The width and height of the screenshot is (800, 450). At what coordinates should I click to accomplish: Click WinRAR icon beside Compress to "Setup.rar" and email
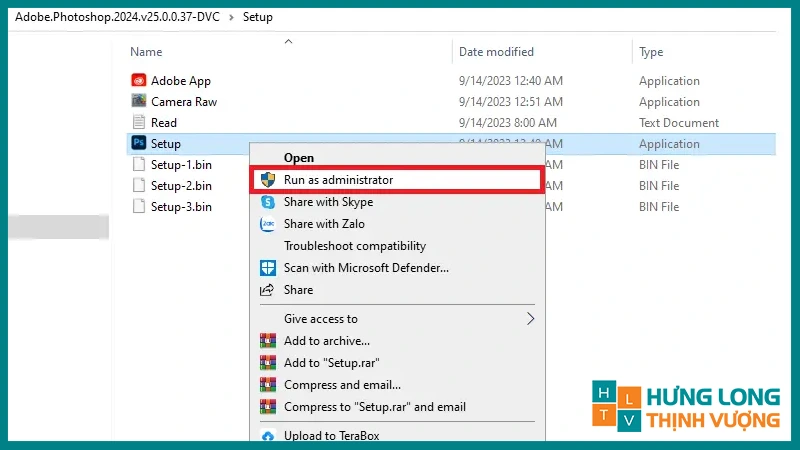[x=268, y=407]
